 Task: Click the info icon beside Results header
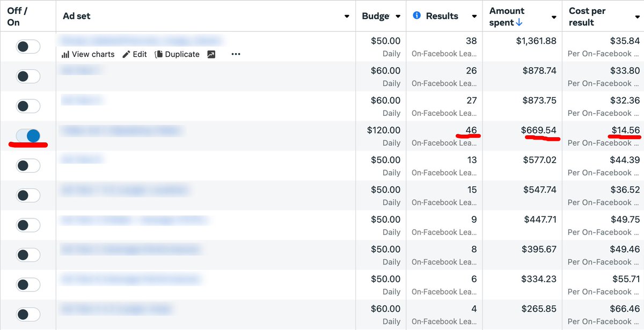[417, 16]
